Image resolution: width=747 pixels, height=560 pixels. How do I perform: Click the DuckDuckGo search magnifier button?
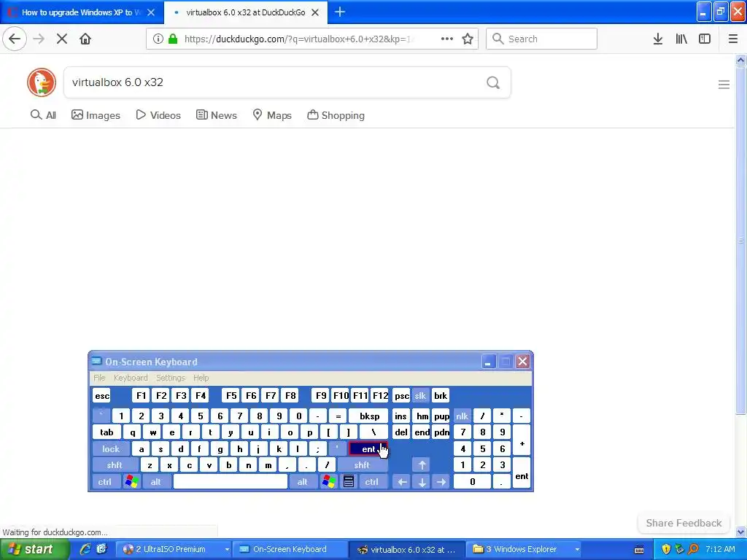pyautogui.click(x=493, y=83)
